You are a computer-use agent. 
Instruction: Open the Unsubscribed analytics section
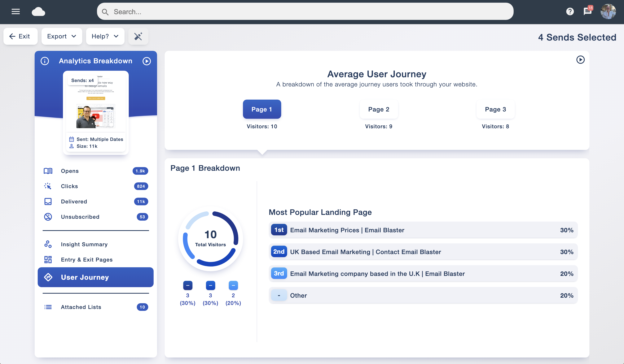point(96,217)
